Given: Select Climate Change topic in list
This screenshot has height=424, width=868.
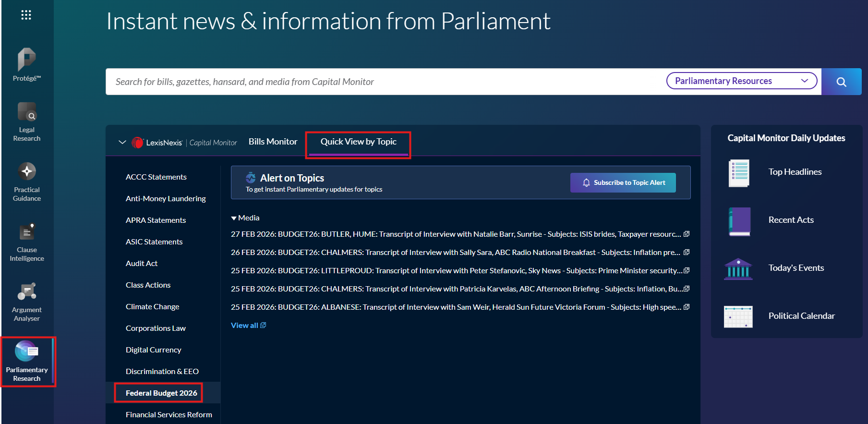Looking at the screenshot, I should 152,306.
